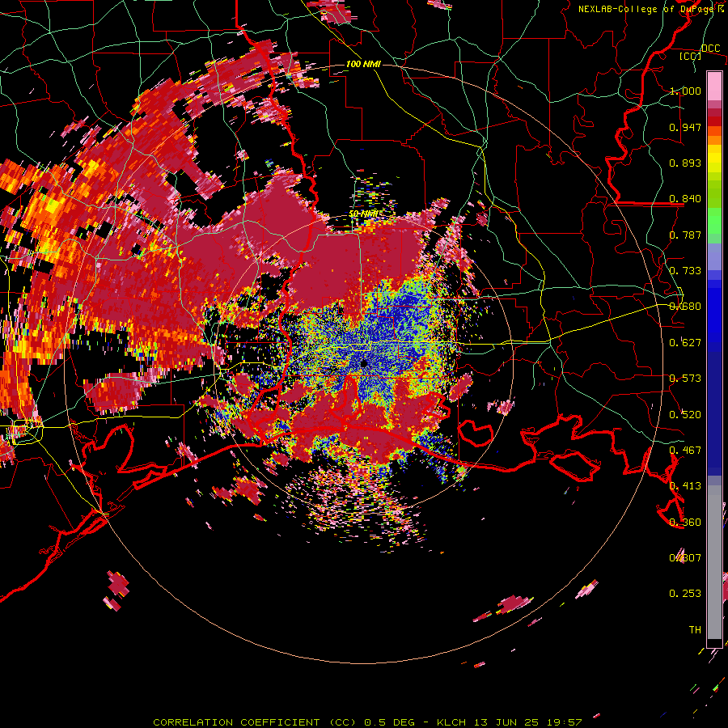Image resolution: width=728 pixels, height=728 pixels.
Task: Select the 0.253 legend value
Action: 685,594
